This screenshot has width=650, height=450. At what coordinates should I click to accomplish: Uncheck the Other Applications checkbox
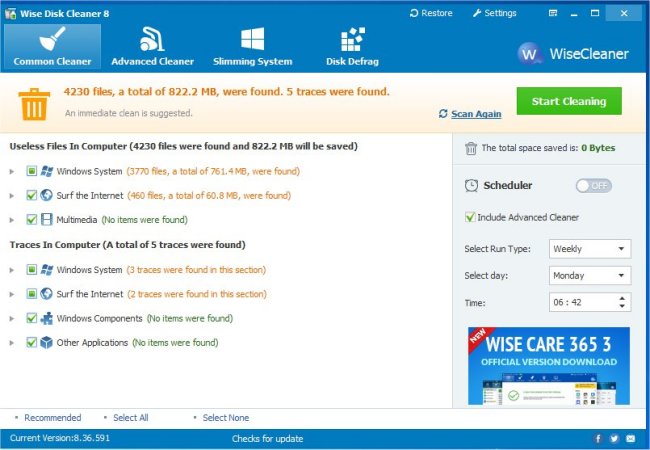32,343
